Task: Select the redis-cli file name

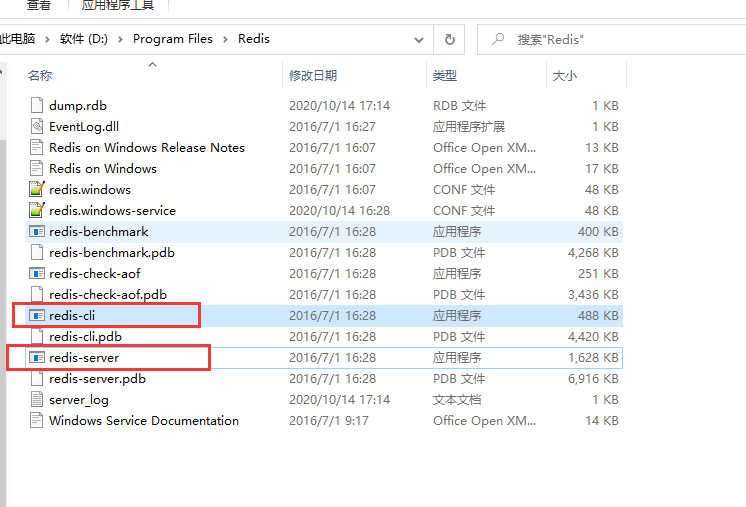Action: [72, 315]
